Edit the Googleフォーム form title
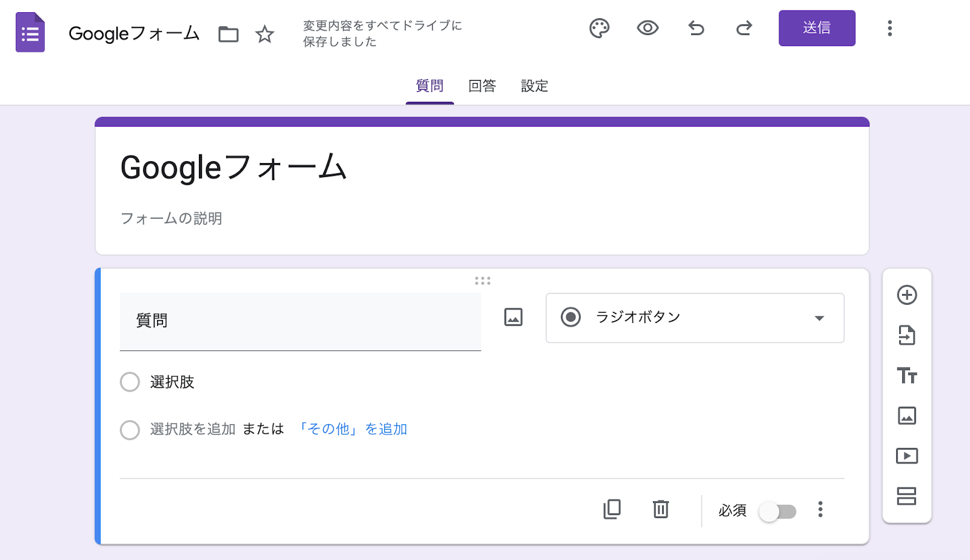 pos(233,167)
